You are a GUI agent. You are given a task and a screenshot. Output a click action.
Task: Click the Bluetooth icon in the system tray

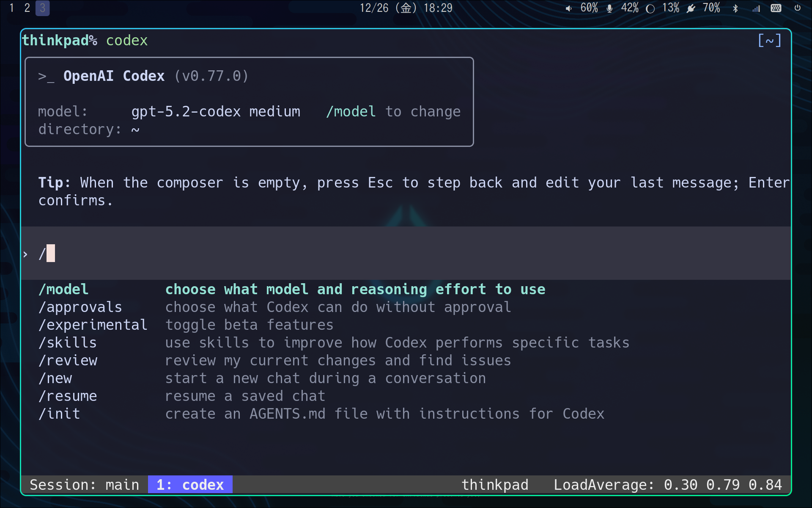click(735, 8)
